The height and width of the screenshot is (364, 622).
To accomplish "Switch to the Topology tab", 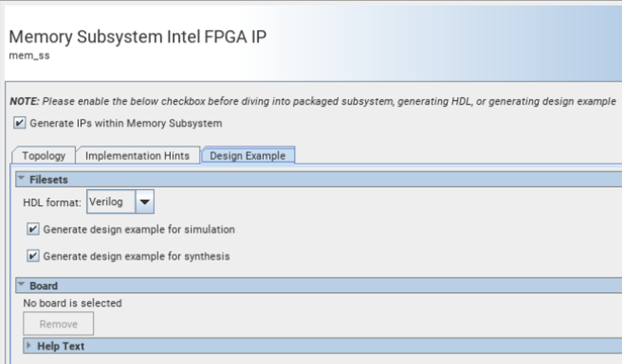I will pyautogui.click(x=44, y=156).
